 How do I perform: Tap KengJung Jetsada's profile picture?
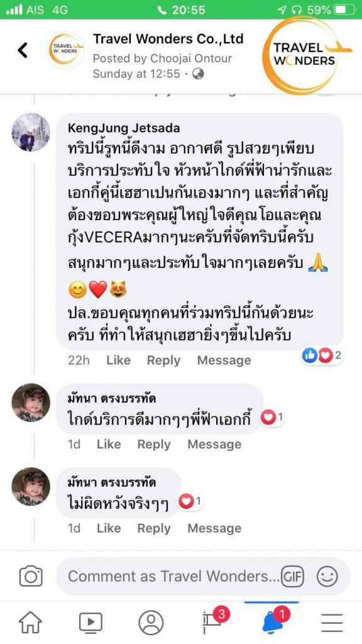[x=31, y=132]
